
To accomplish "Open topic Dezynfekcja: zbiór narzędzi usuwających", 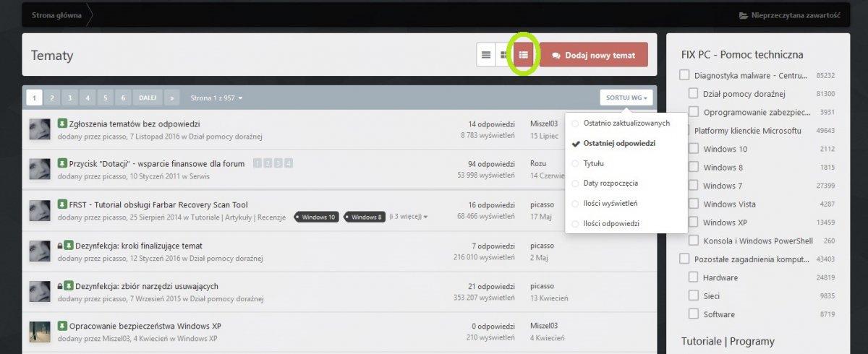I will point(147,286).
